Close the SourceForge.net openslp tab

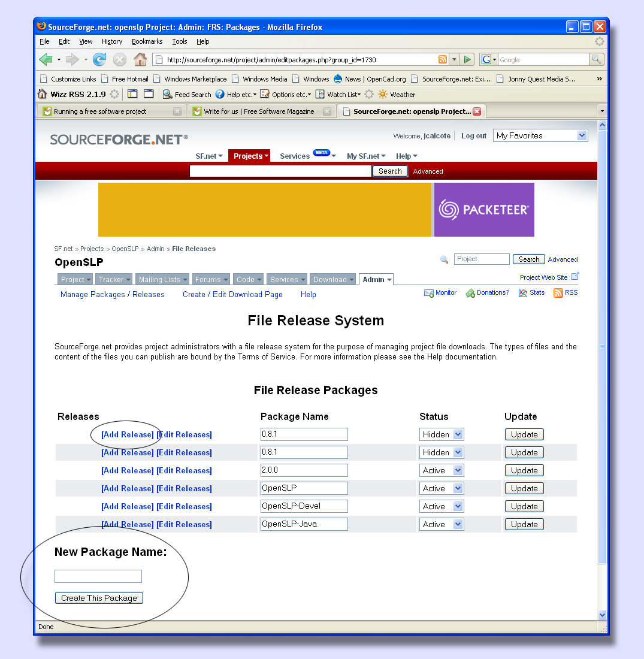tap(477, 111)
